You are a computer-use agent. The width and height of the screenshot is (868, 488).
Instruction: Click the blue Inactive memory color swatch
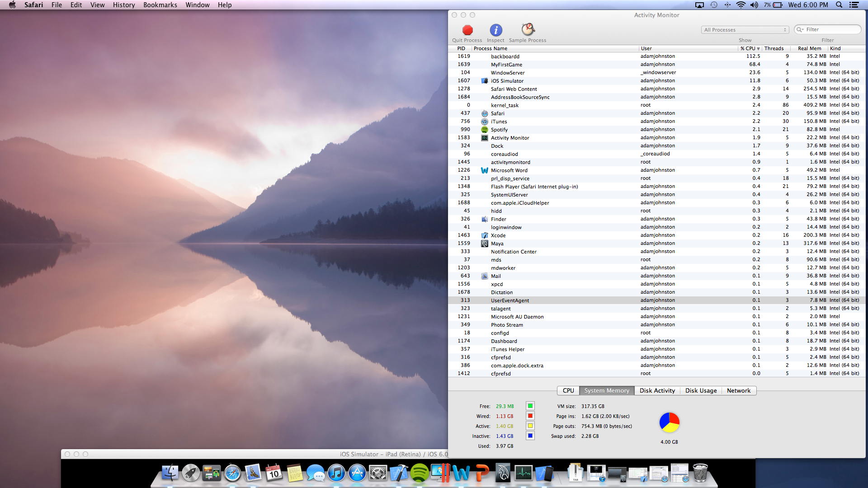tap(530, 436)
